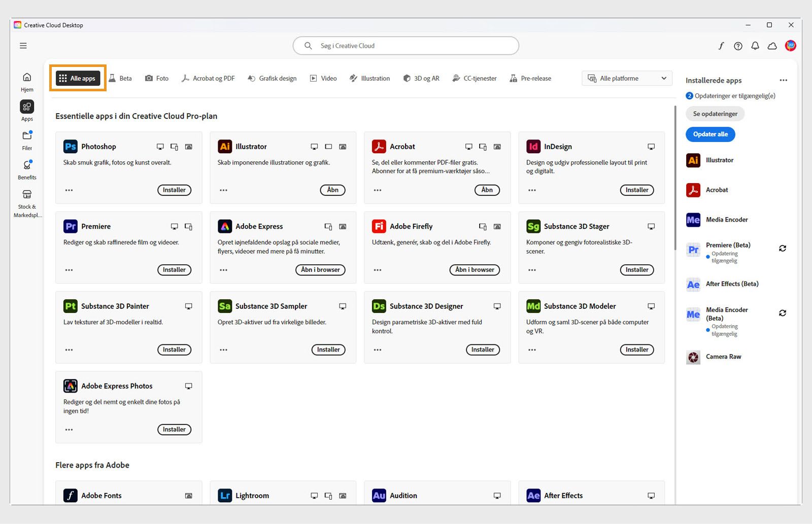The height and width of the screenshot is (524, 812).
Task: Click the Opdater alle button
Action: [710, 134]
